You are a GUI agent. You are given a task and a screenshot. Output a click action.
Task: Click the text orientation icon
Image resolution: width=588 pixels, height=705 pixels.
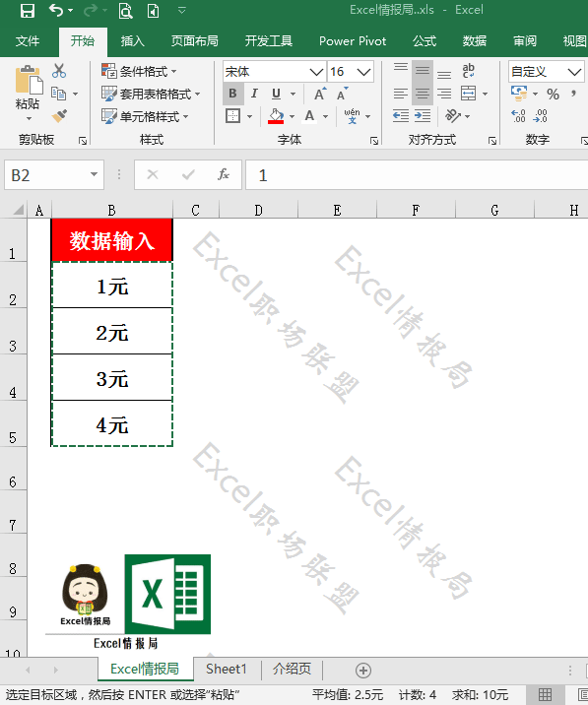point(453,116)
